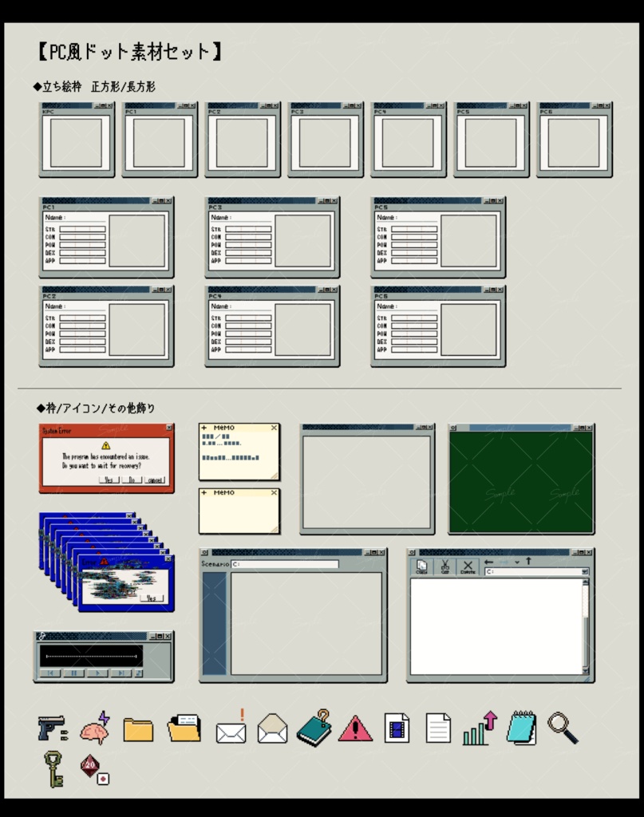This screenshot has height=817, width=644.
Task: Click the Delete icon in explorer toolbar
Action: pos(467,566)
